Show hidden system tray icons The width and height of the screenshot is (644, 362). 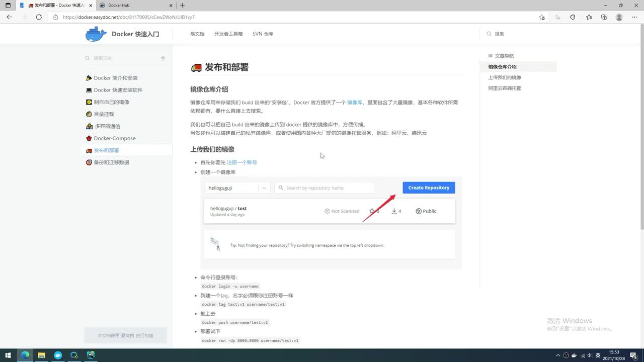557,355
